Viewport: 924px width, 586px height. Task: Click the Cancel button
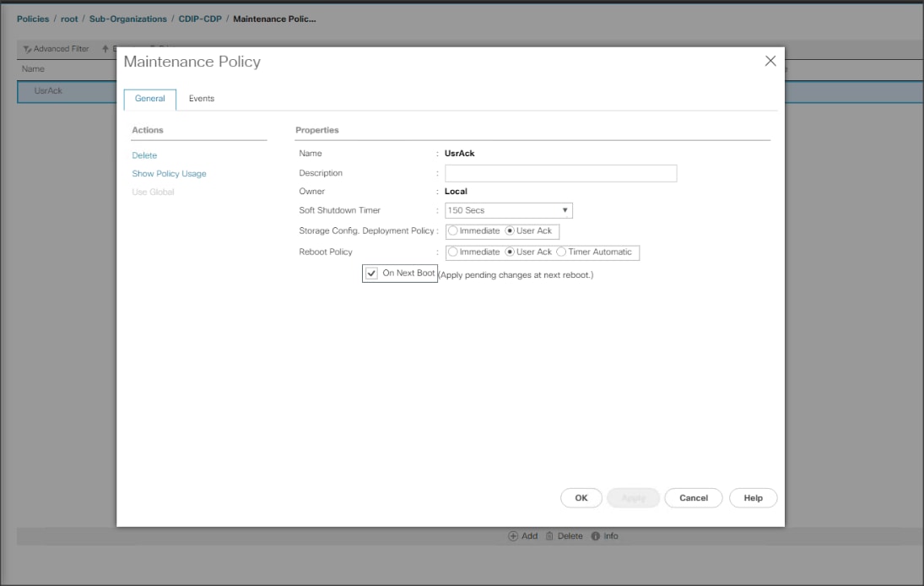tap(694, 498)
